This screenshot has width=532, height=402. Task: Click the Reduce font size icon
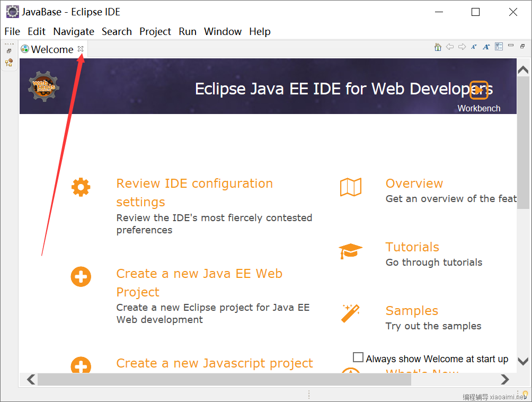click(474, 47)
